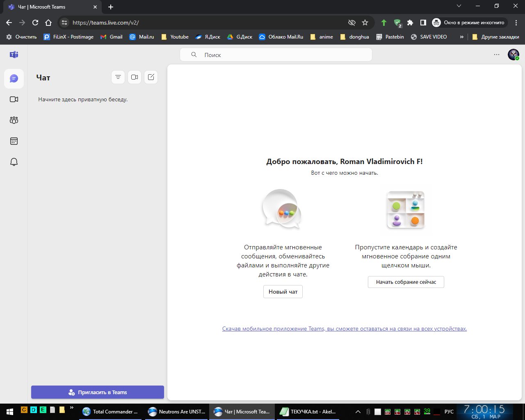Click Пригласить в Teams button

coord(98,392)
